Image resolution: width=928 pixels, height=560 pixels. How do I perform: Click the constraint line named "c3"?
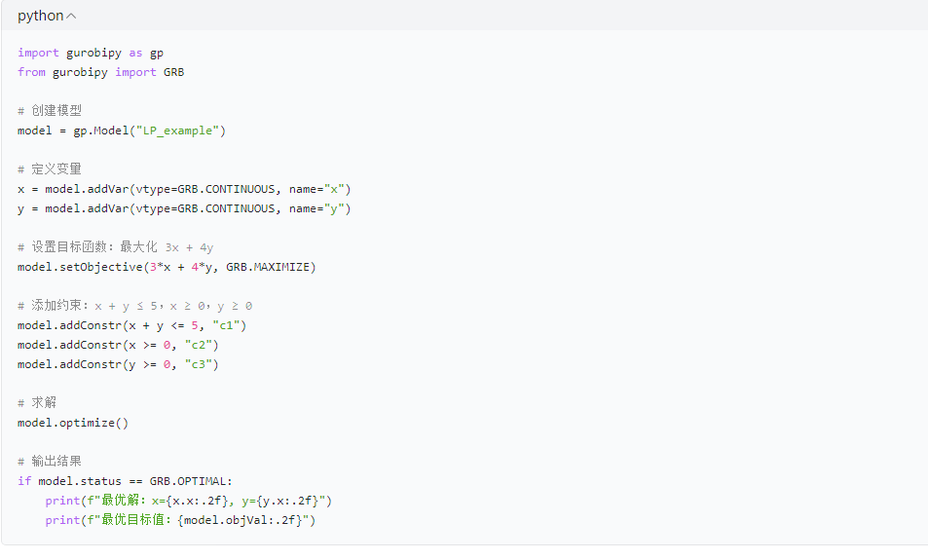click(118, 364)
